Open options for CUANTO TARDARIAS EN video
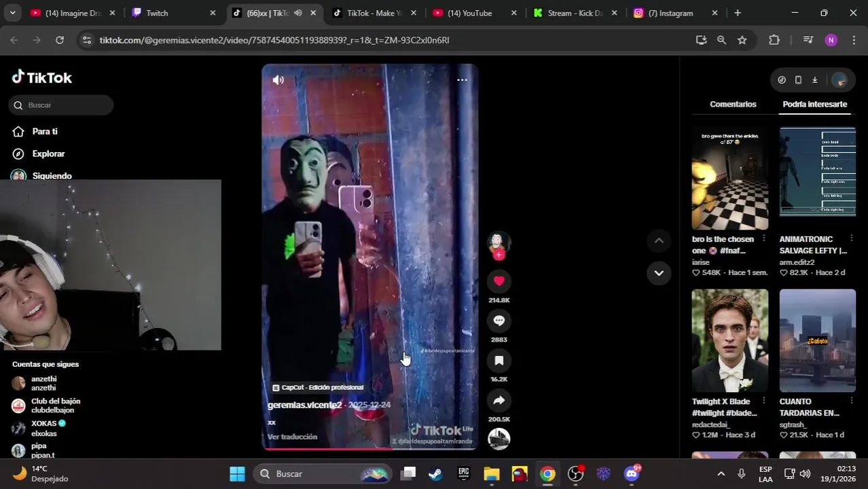This screenshot has height=489, width=868. point(852,401)
